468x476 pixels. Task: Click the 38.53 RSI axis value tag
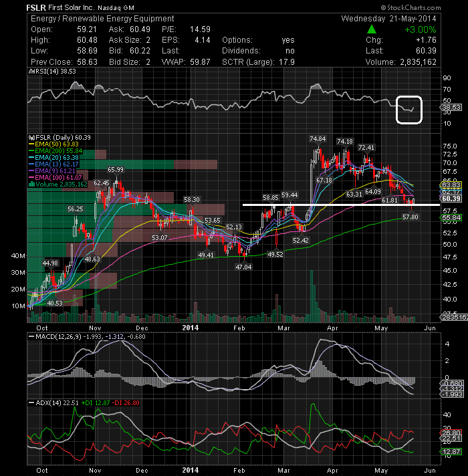tap(451, 107)
